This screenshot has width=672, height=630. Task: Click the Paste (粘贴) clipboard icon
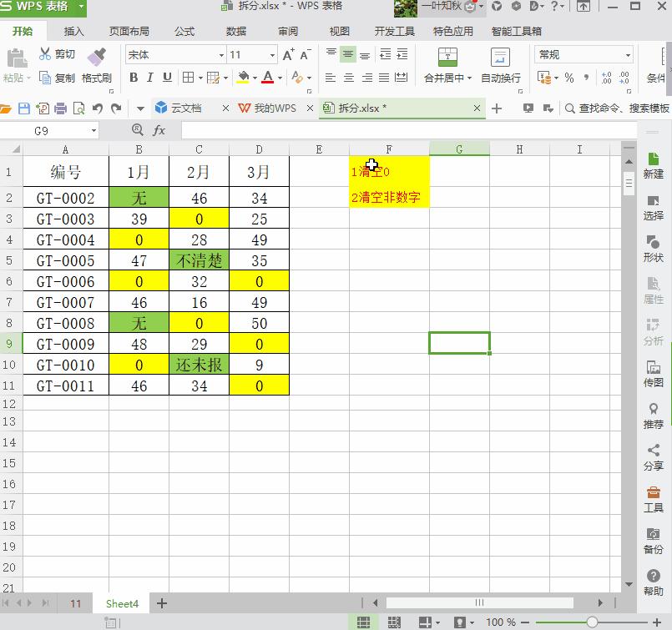pos(17,58)
